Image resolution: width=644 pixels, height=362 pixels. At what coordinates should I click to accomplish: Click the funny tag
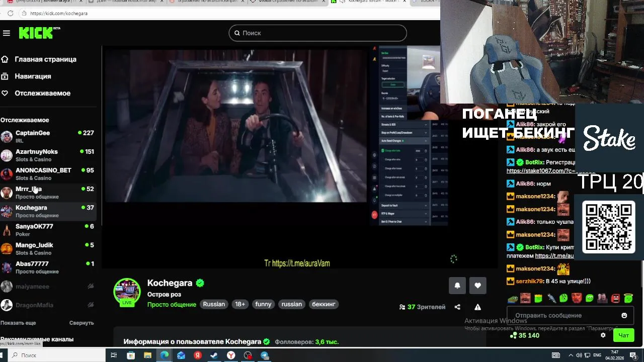tap(263, 304)
